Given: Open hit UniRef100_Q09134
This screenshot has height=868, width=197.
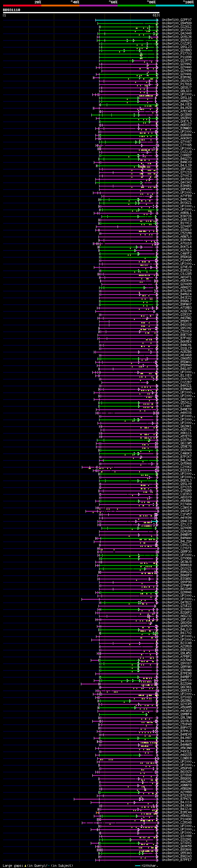Looking at the screenshot, I should click(177, 37).
